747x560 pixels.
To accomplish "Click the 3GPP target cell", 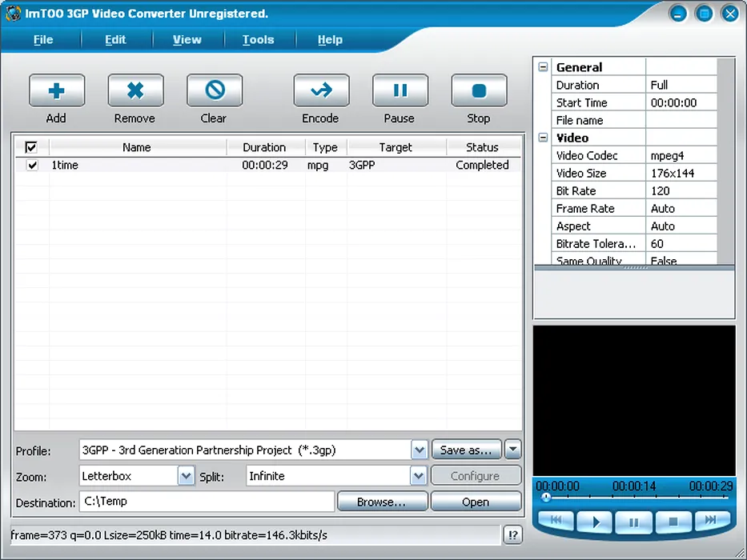I will [362, 166].
